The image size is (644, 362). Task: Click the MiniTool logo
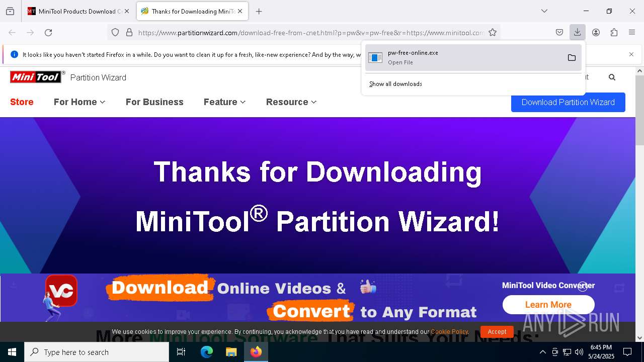(x=37, y=77)
